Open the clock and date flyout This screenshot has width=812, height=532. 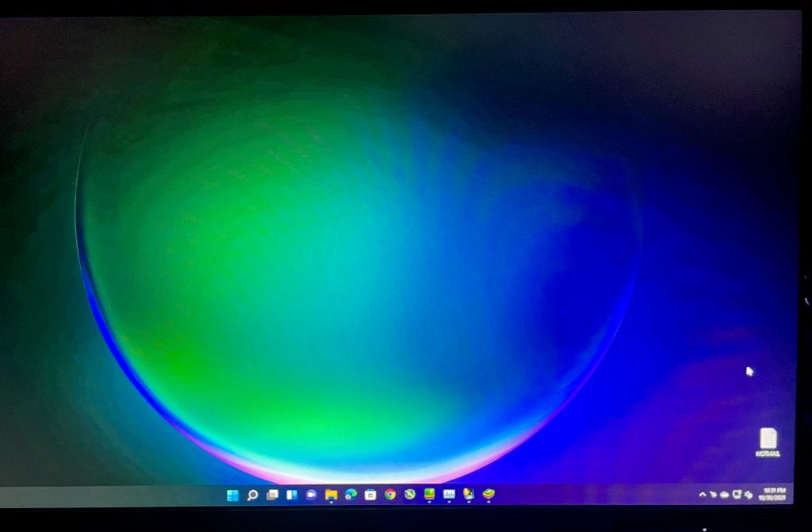click(773, 494)
